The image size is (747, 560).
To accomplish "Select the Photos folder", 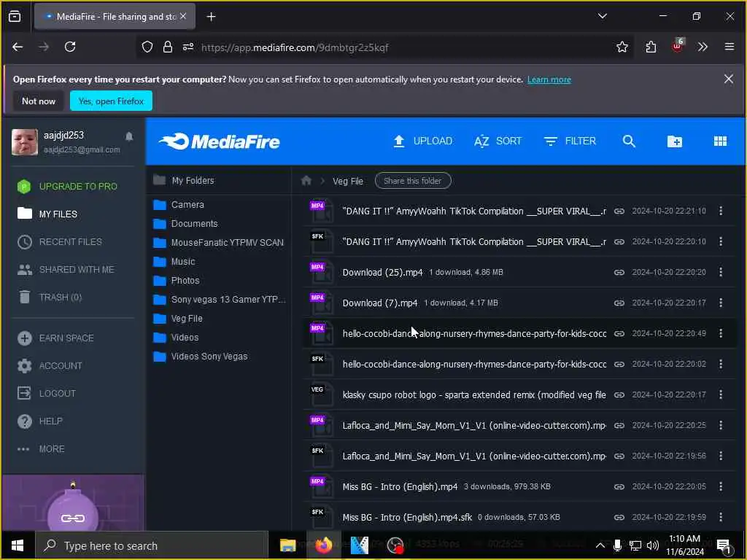I will 177,281.
